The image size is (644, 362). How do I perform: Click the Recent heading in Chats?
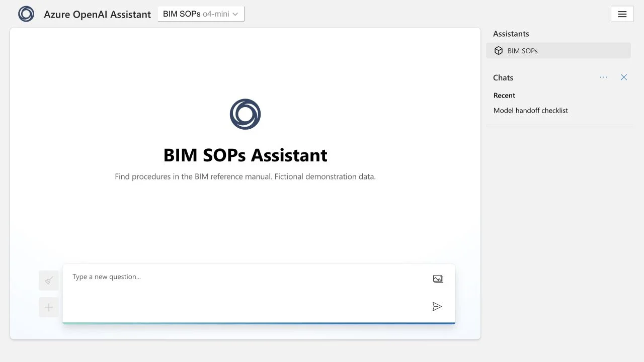click(x=504, y=96)
